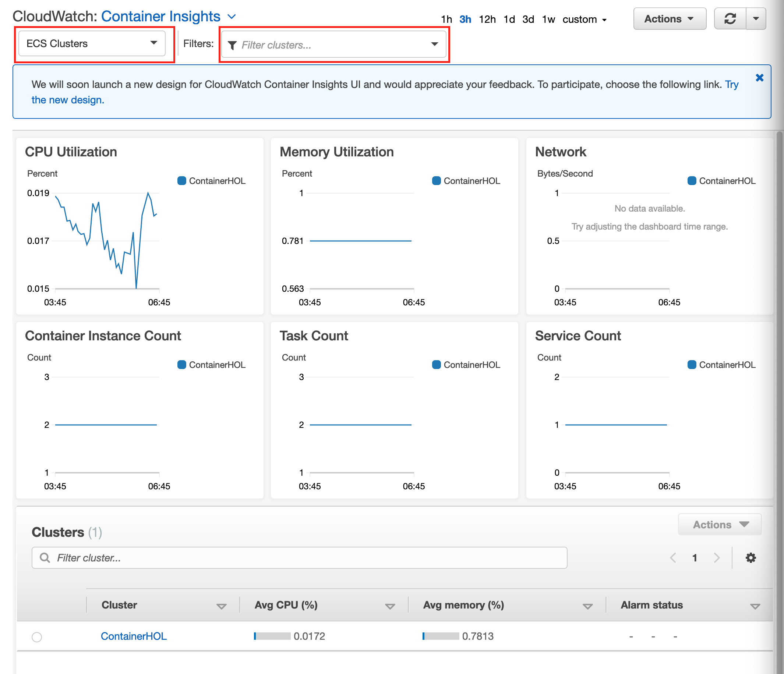784x674 pixels.
Task: Open table settings gear icon
Action: coord(751,557)
